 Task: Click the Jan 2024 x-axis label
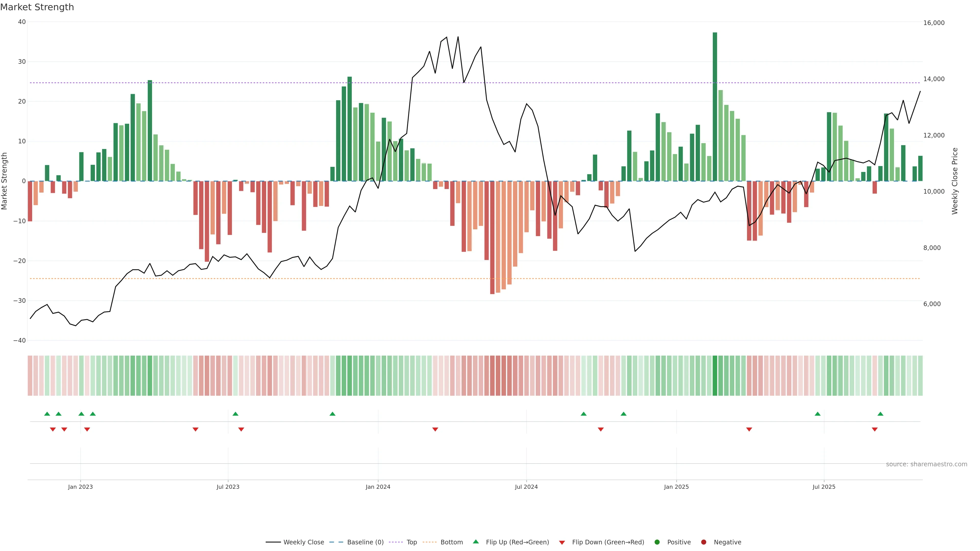pos(378,487)
